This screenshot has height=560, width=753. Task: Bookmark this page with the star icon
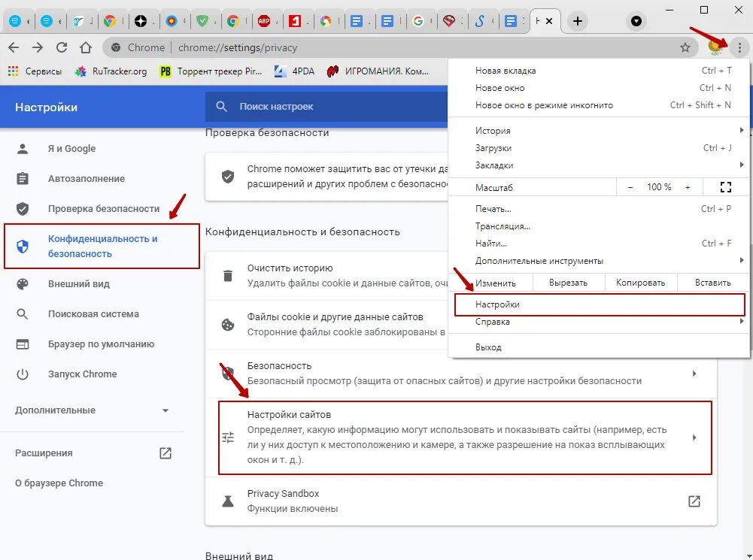(x=685, y=47)
